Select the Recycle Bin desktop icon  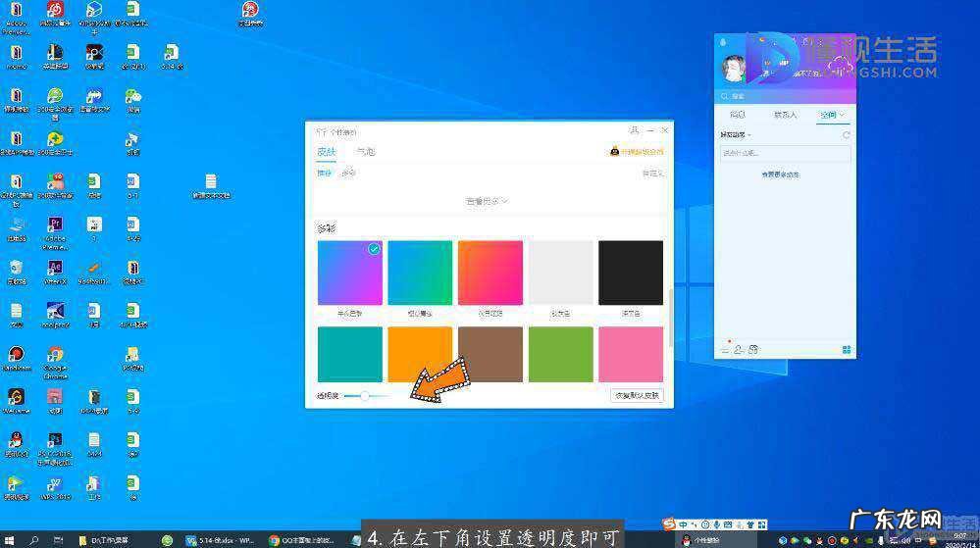17,272
